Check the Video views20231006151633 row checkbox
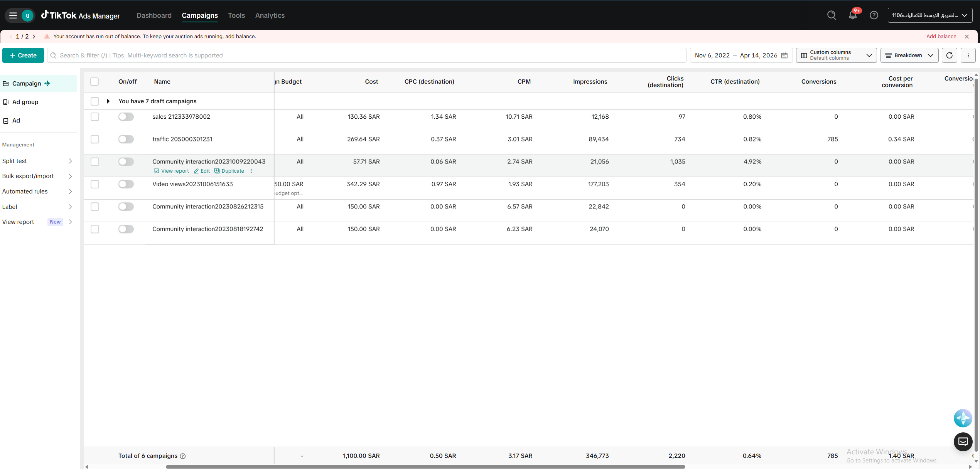Image resolution: width=980 pixels, height=469 pixels. pyautogui.click(x=95, y=184)
